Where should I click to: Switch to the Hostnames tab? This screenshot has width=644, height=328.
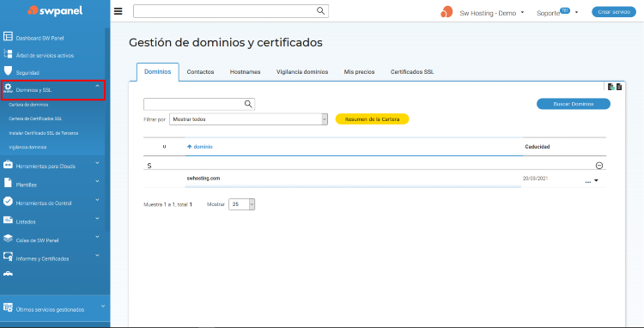(246, 72)
